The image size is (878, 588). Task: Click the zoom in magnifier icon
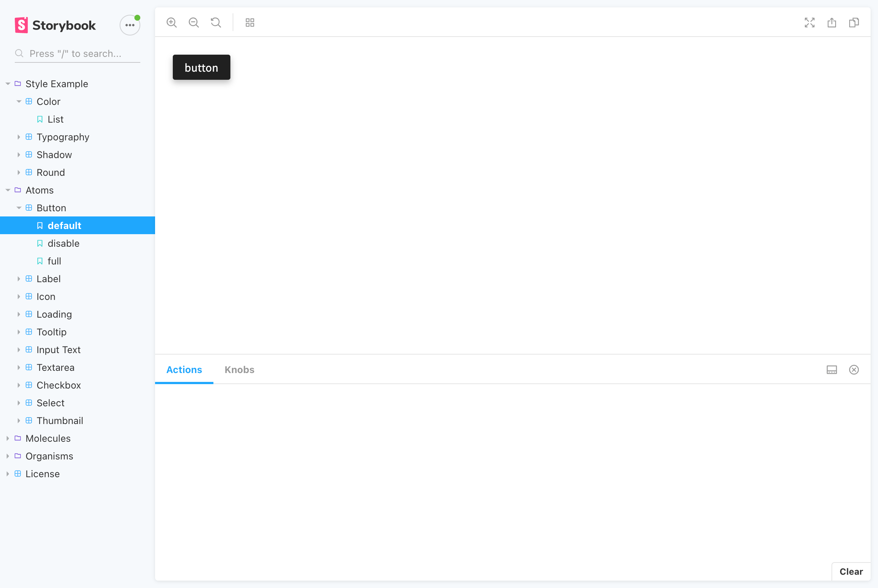(172, 23)
